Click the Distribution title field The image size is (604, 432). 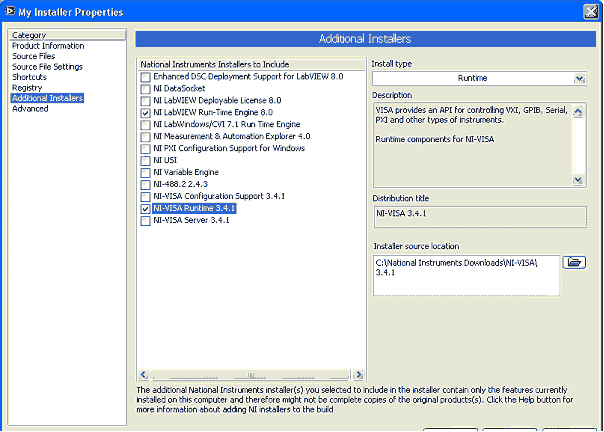pos(480,217)
